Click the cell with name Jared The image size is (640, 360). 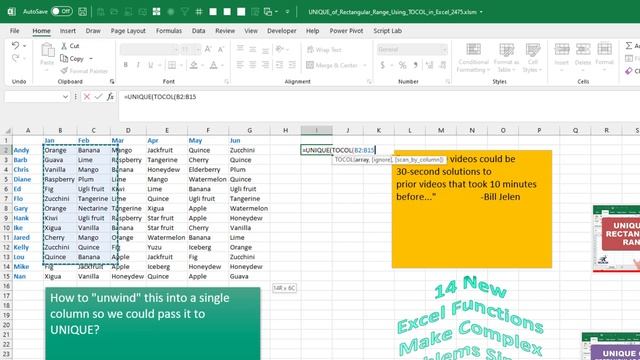pyautogui.click(x=28, y=238)
